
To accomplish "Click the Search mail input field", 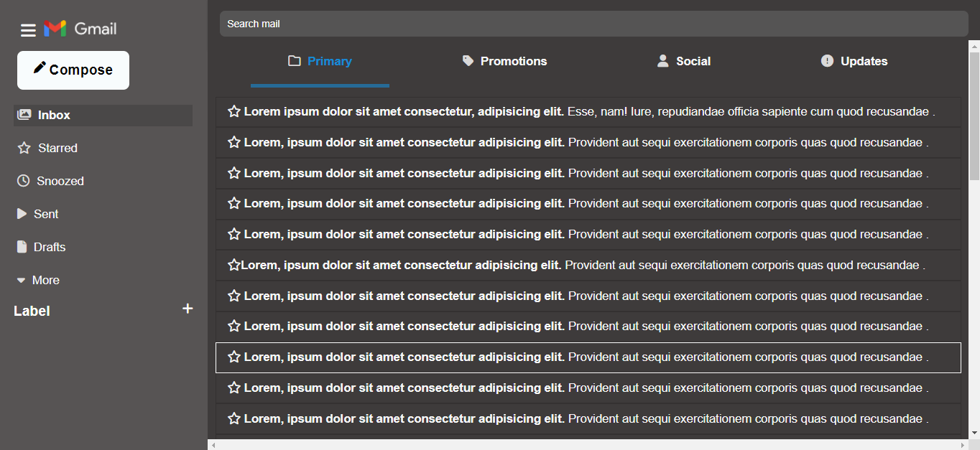I will [x=593, y=24].
